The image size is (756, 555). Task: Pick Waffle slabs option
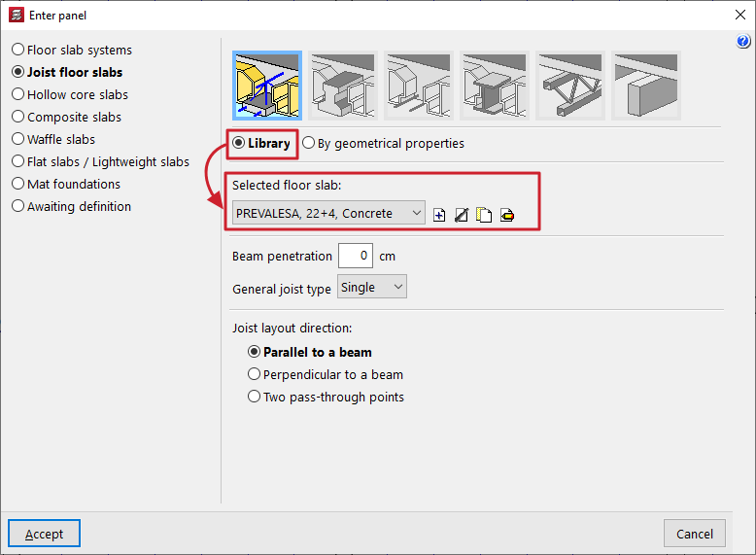point(53,139)
